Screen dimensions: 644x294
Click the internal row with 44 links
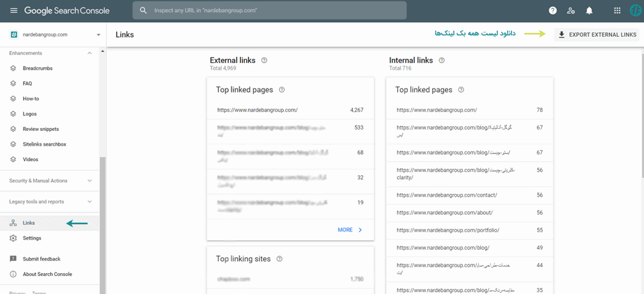(470, 269)
